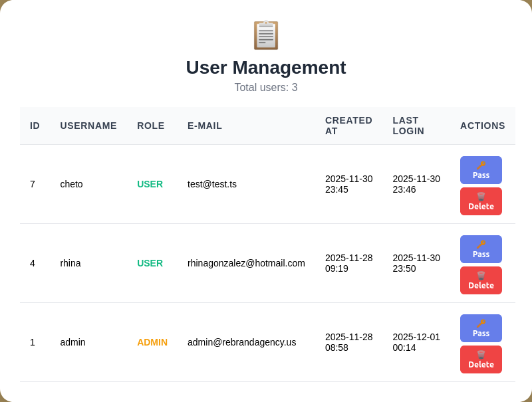Screen dimensions: 532x402
Task: Click last login '2025-11-30 23:46'
Action: (x=416, y=184)
